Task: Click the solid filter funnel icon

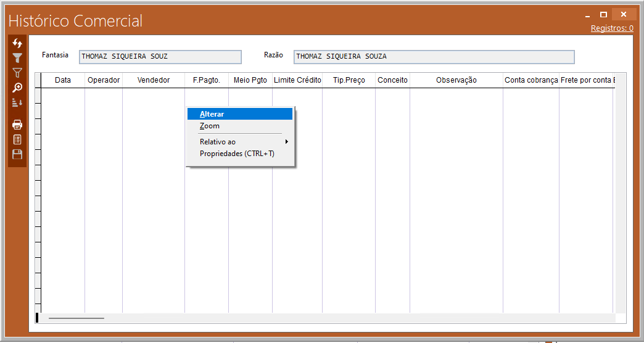Action: 17,58
